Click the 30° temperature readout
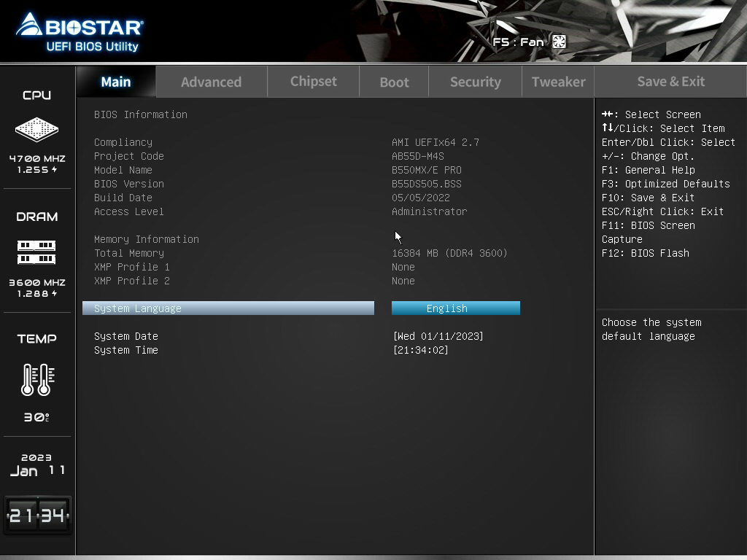 [x=36, y=417]
